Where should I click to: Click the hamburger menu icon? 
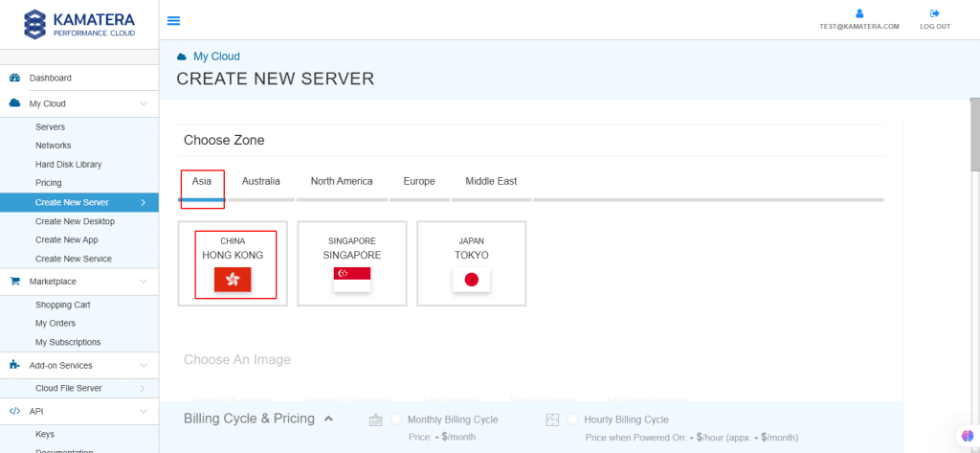173,20
